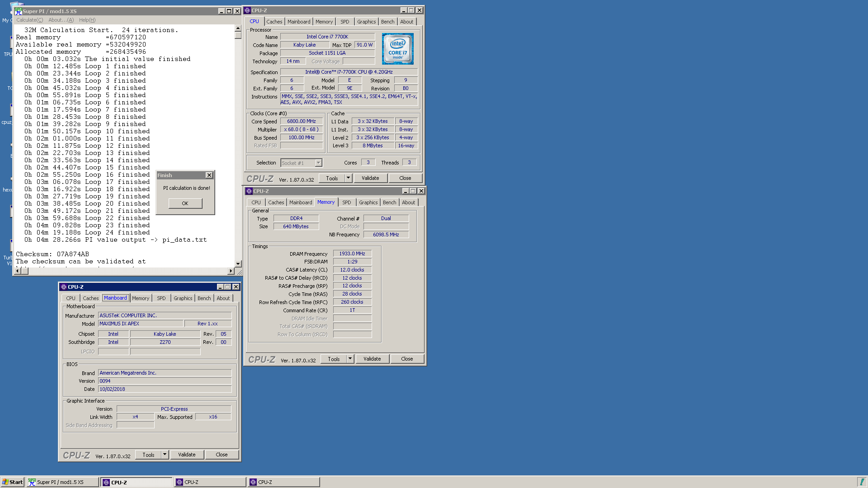The height and width of the screenshot is (488, 868).
Task: Expand Tools dropdown arrow in Mainboard window
Action: (165, 455)
